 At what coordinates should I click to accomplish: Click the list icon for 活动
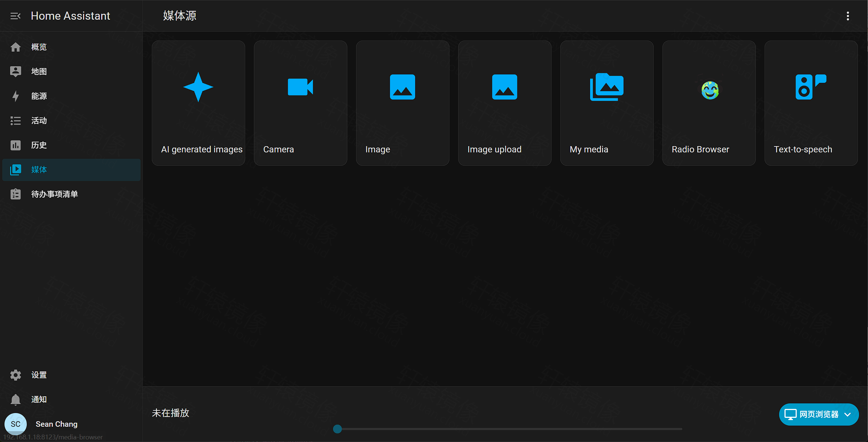click(x=16, y=120)
